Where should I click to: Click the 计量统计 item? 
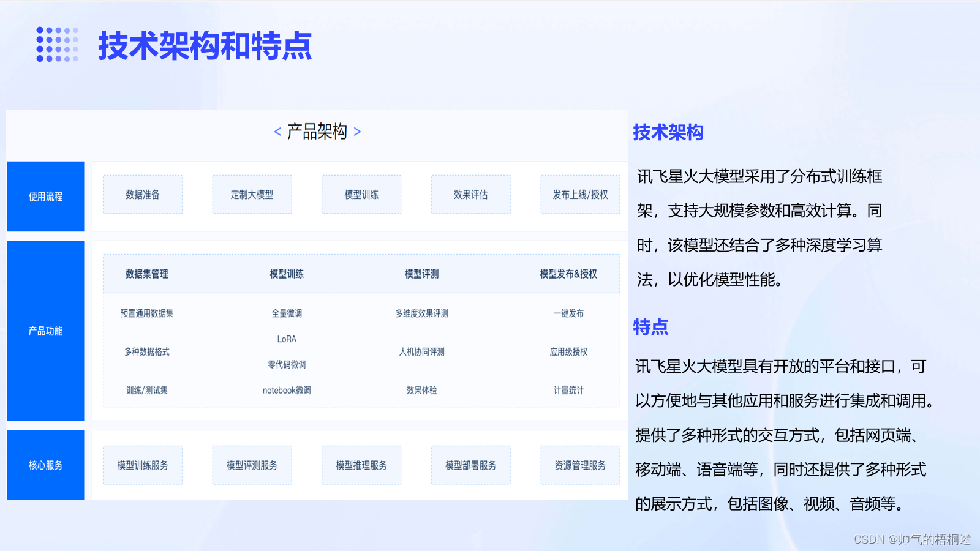[568, 390]
